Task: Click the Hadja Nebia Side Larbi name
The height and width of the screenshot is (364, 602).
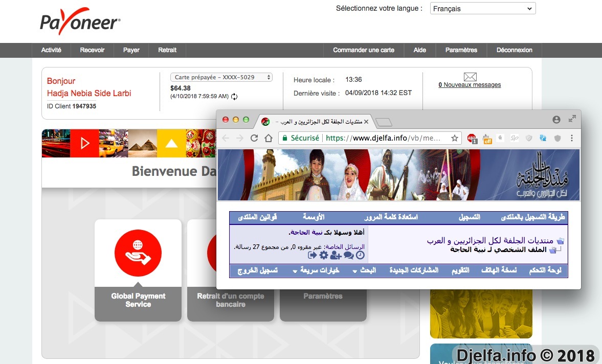Action: point(89,93)
